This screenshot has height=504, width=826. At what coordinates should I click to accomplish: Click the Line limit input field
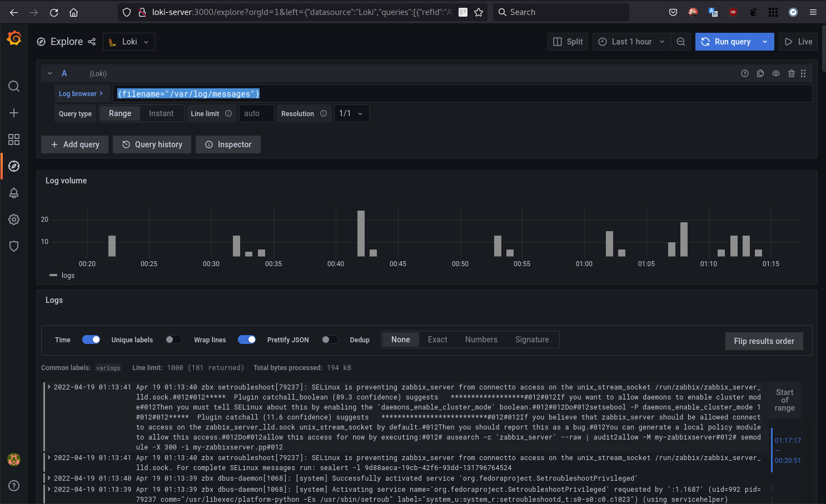point(256,113)
